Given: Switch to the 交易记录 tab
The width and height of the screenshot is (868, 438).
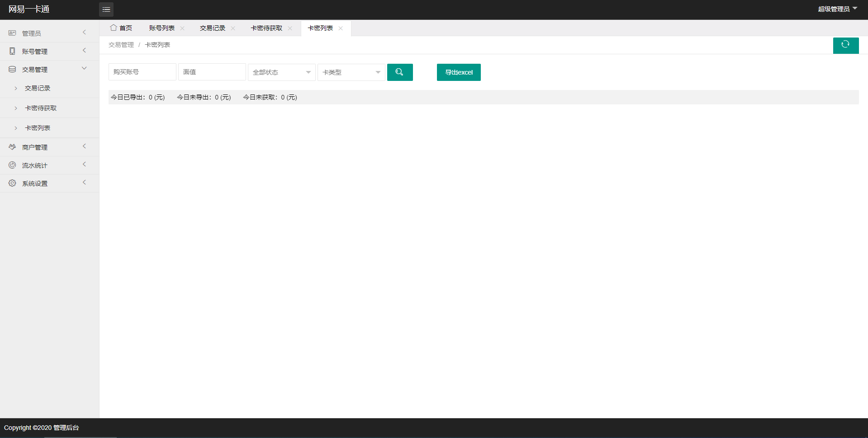Looking at the screenshot, I should point(212,28).
